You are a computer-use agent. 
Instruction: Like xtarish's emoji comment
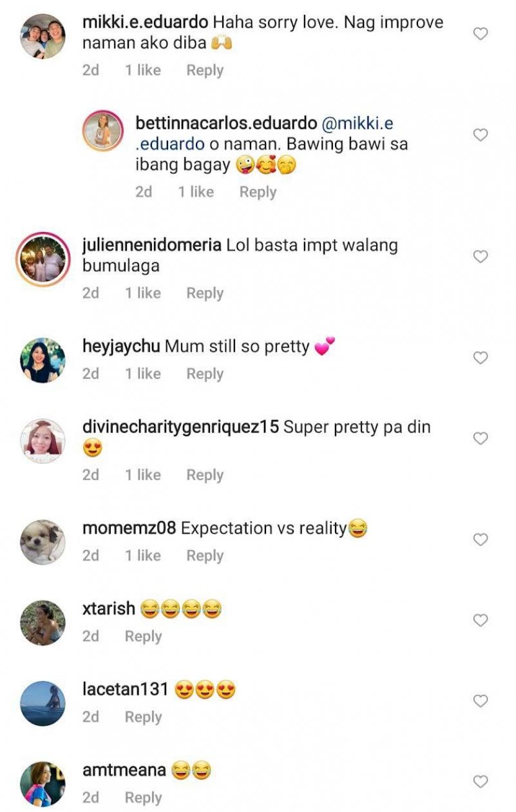481,620
